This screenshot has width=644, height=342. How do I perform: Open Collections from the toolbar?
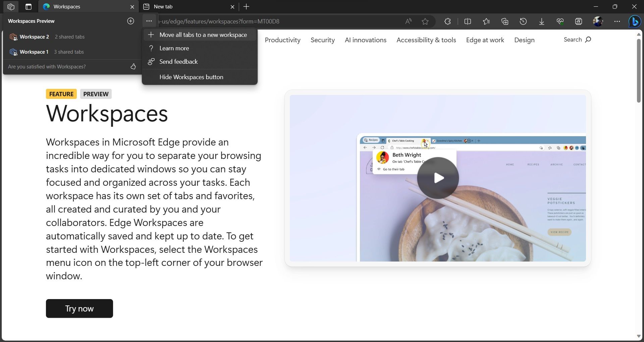coord(505,21)
